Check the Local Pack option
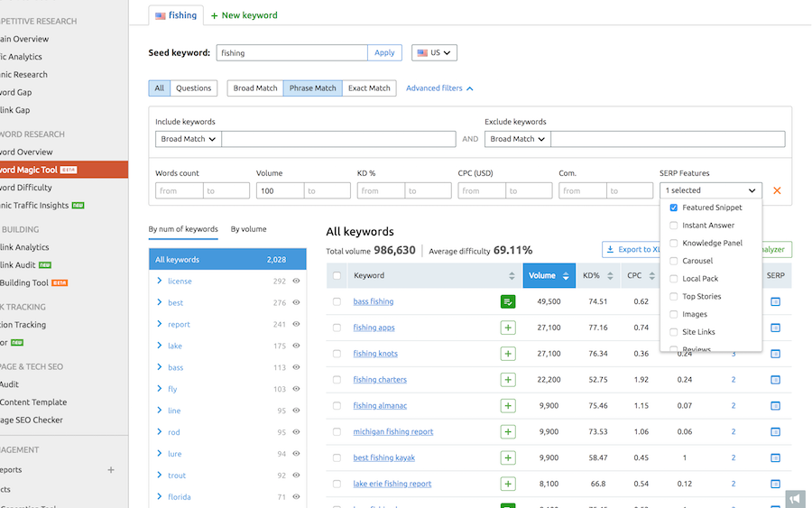 (674, 279)
